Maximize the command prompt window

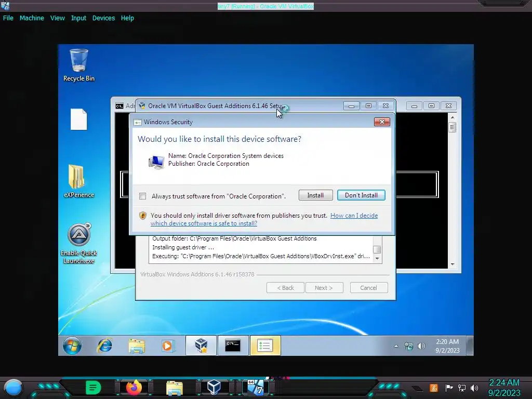(x=431, y=106)
